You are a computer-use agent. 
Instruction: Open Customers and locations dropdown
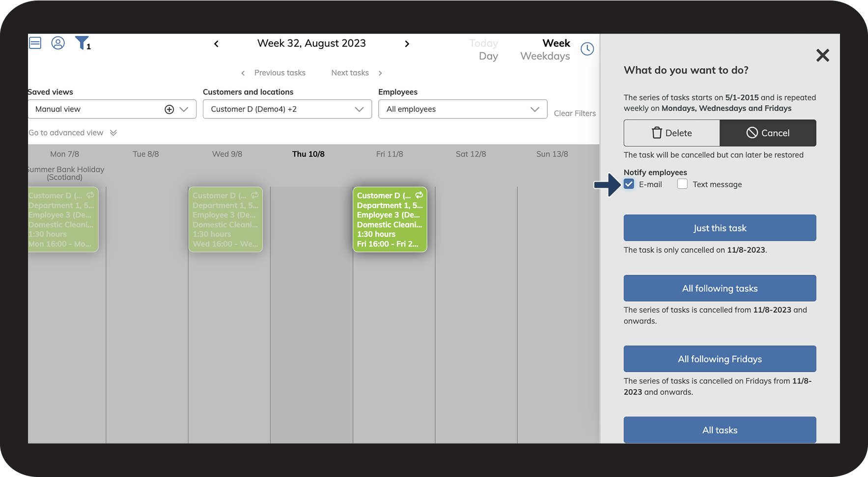287,109
